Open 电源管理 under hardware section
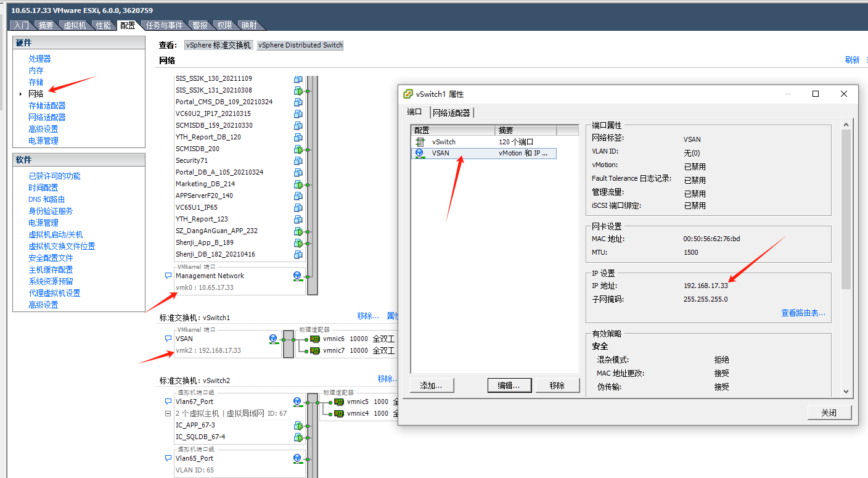Viewport: 868px width, 478px height. [43, 141]
